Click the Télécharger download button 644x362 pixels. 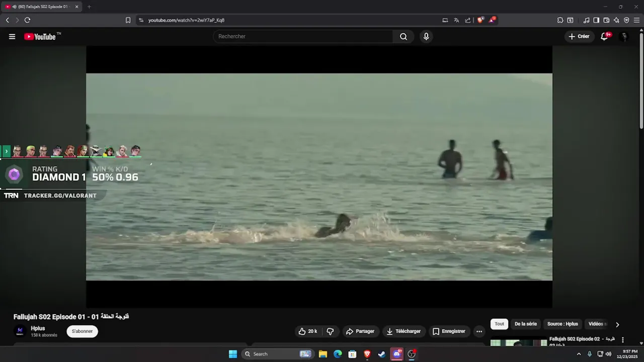pos(404,331)
